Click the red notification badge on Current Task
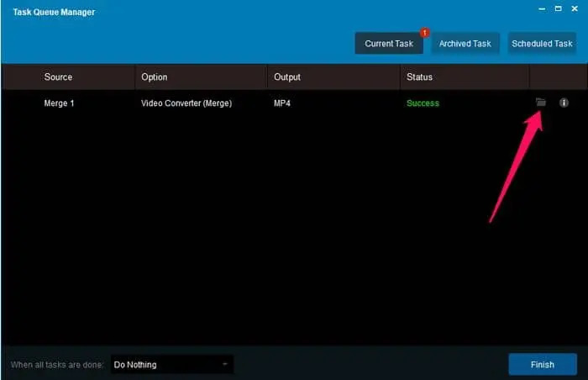This screenshot has height=380, width=588. (x=425, y=33)
